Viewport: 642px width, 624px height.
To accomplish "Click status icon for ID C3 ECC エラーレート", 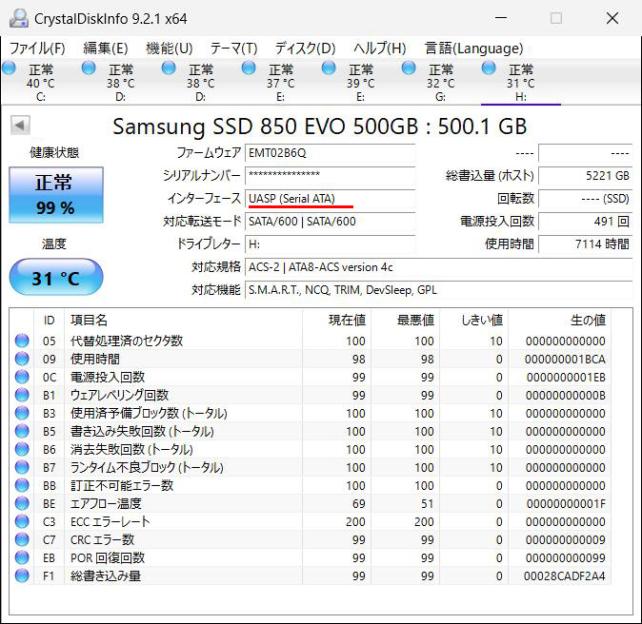I will point(22,521).
